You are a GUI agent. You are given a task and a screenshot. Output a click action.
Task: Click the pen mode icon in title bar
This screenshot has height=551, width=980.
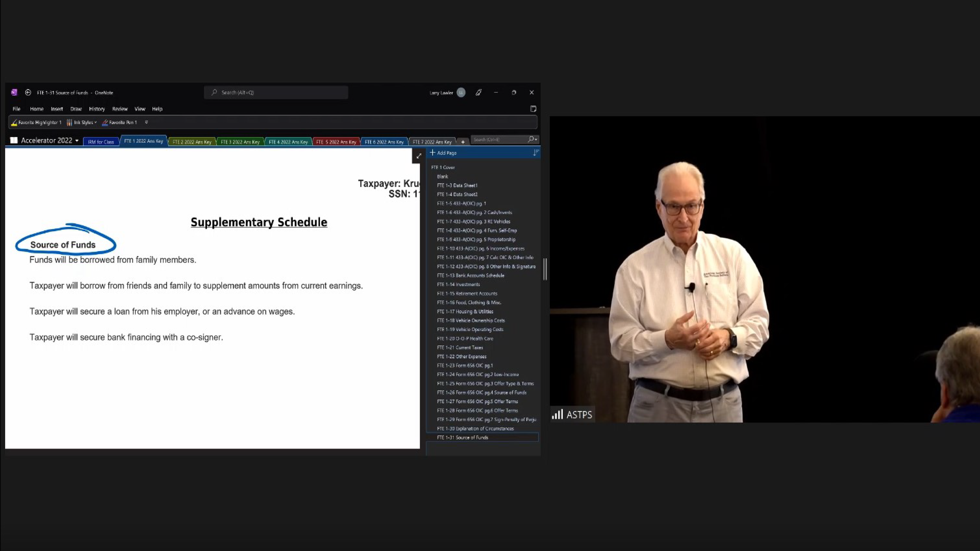click(x=479, y=92)
